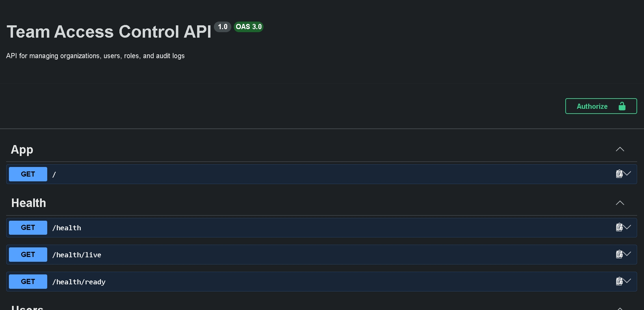Open the Health tag heading

(x=29, y=203)
